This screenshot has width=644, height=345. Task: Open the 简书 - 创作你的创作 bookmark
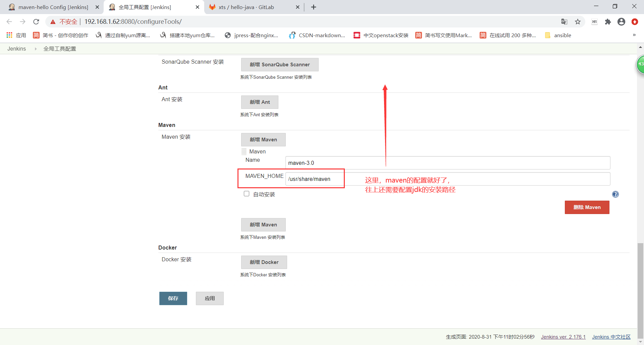click(61, 35)
